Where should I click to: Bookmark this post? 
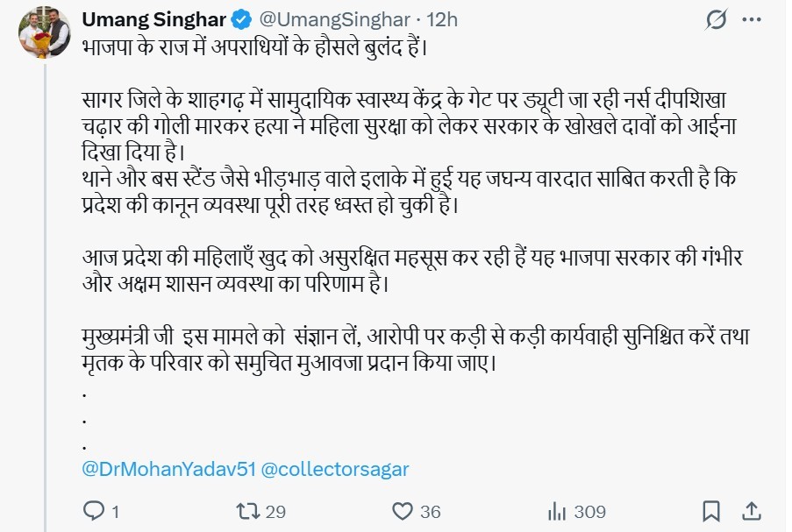(711, 509)
